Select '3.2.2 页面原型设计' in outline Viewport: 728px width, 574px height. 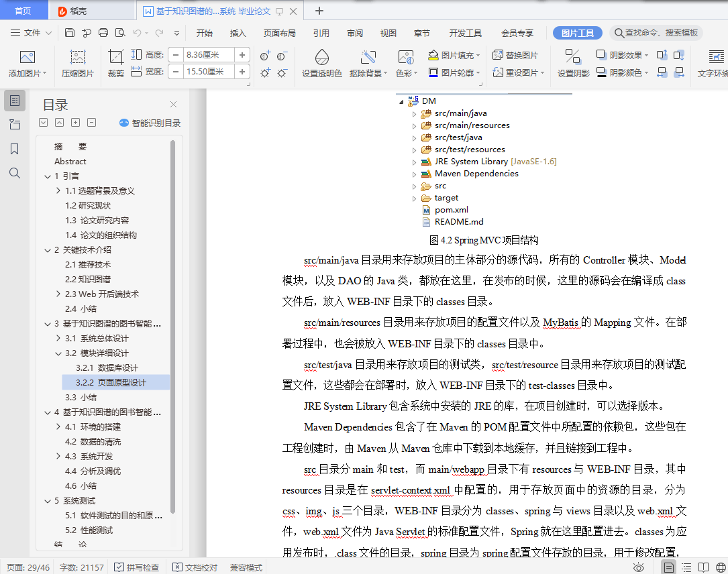coord(115,382)
